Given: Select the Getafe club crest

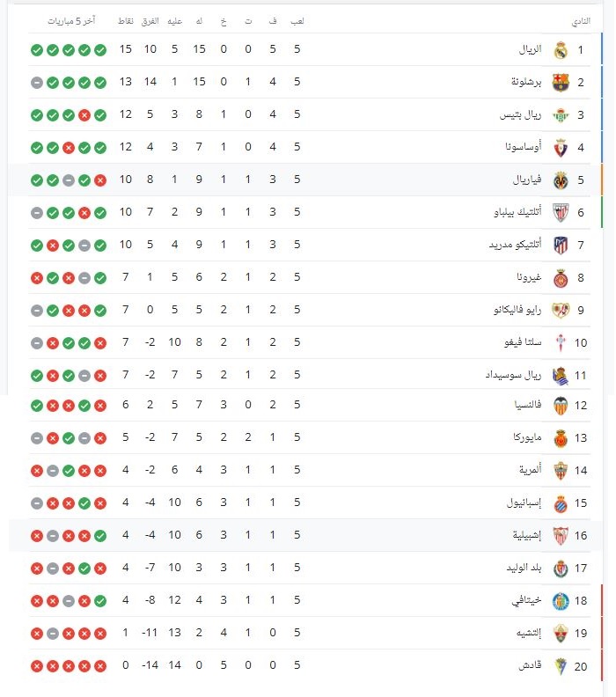Looking at the screenshot, I should coord(560,601).
